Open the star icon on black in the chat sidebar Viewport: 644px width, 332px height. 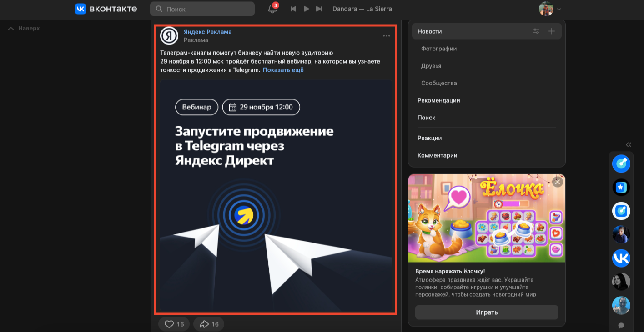click(x=621, y=187)
